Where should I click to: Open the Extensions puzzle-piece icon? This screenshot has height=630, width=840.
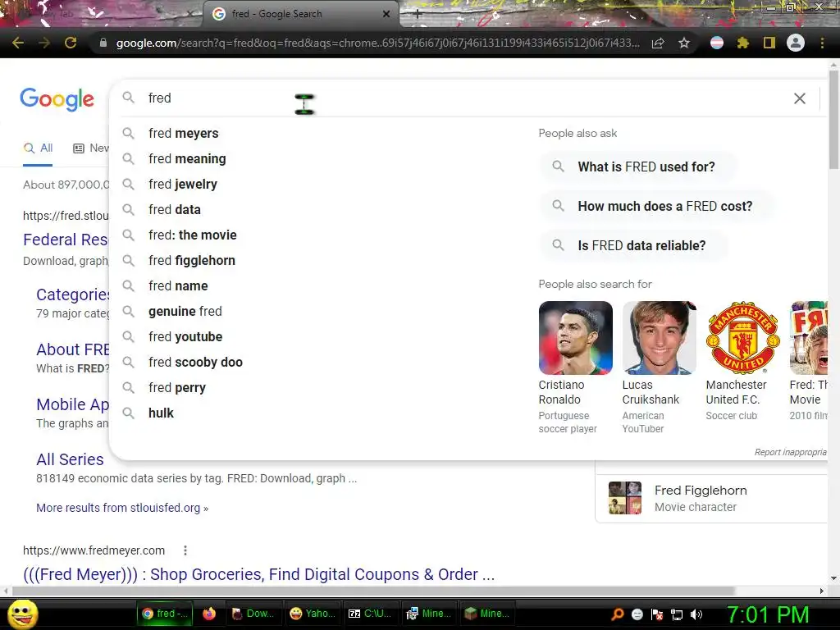point(742,43)
